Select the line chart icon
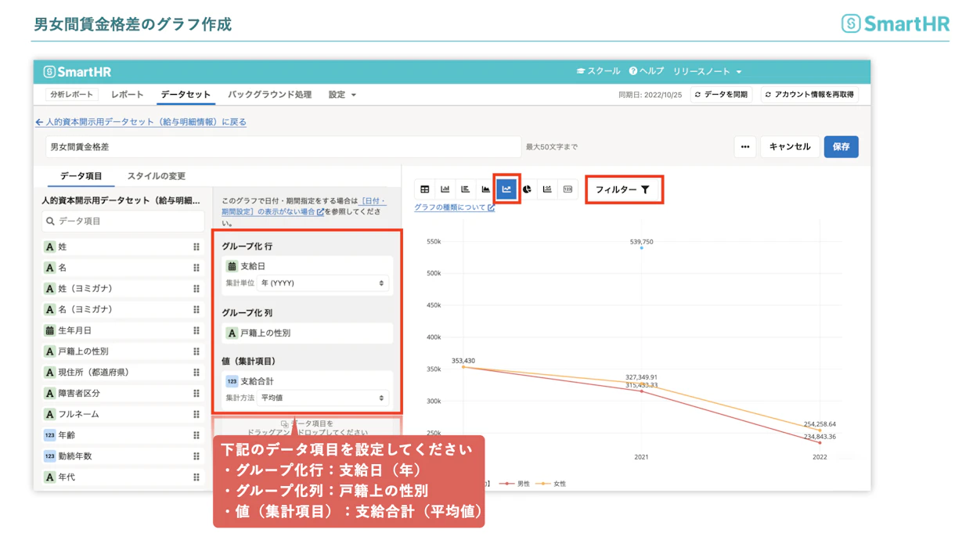This screenshot has height=551, width=980. click(x=506, y=189)
